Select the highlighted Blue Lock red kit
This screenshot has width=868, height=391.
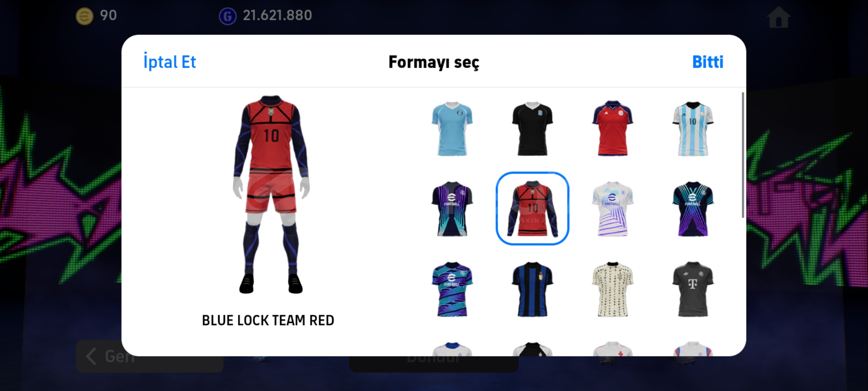point(532,209)
